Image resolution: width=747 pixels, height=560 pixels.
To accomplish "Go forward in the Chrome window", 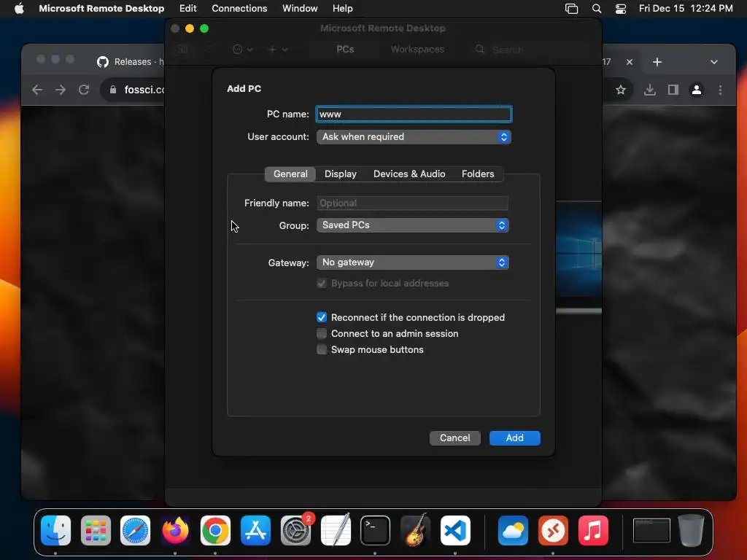I will coord(61,90).
